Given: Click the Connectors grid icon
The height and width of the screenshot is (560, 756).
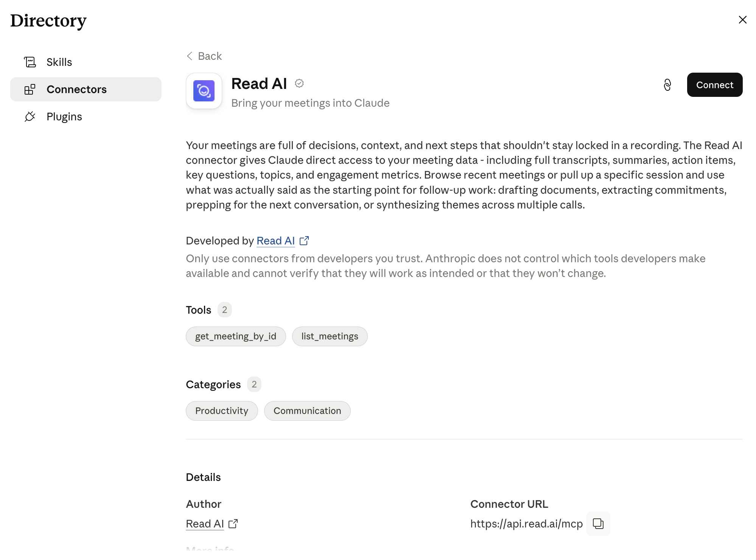Looking at the screenshot, I should pos(30,89).
